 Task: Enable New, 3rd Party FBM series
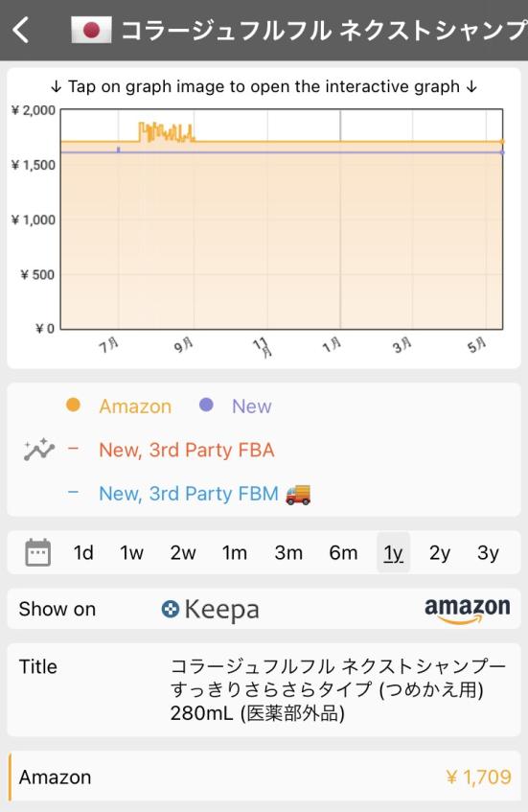189,494
